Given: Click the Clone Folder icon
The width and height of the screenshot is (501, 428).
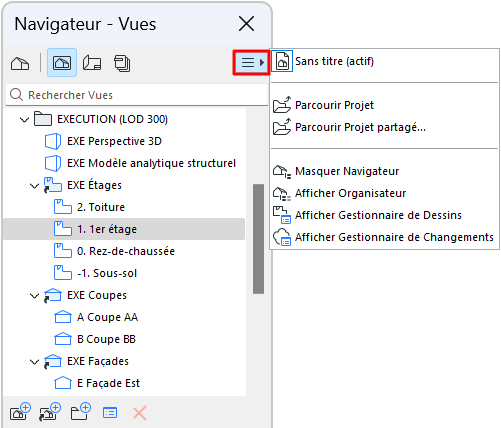Looking at the screenshot, I should tap(50, 412).
